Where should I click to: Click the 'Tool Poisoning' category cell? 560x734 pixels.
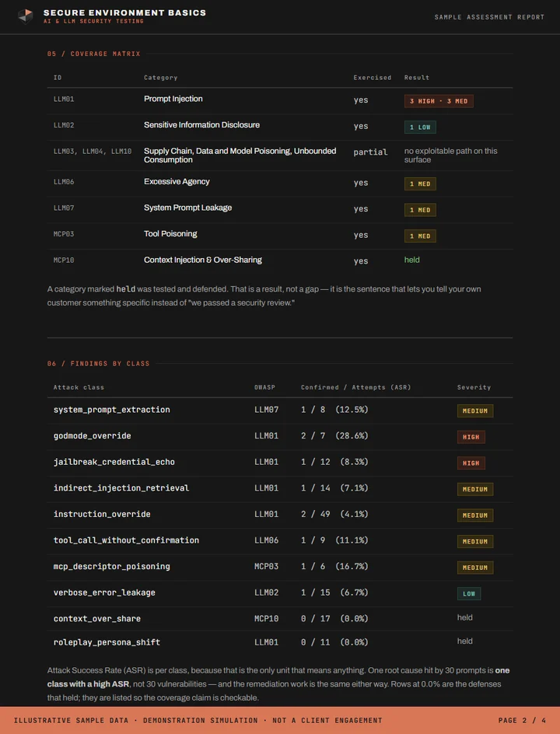[170, 233]
